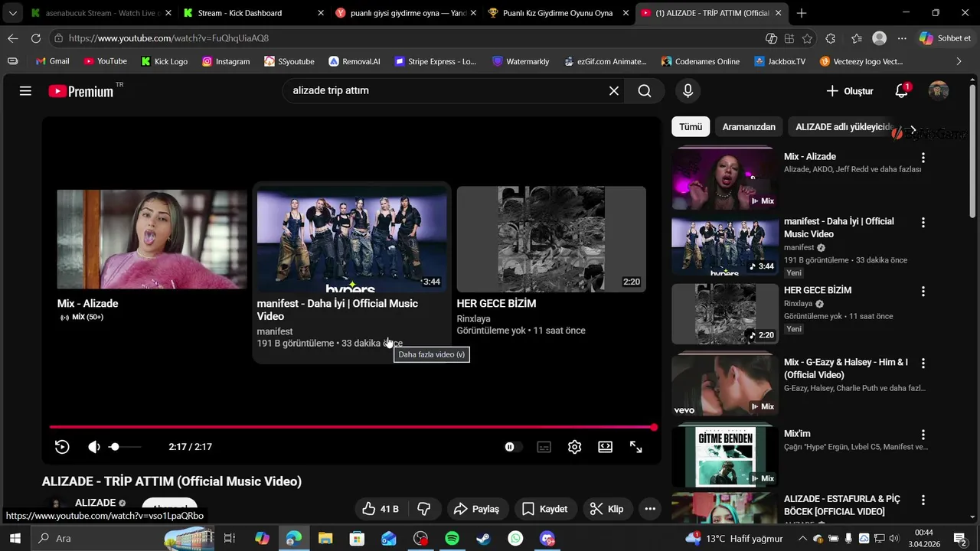
Task: Open options for HER GECE BİZİM sidebar item
Action: pyautogui.click(x=923, y=292)
